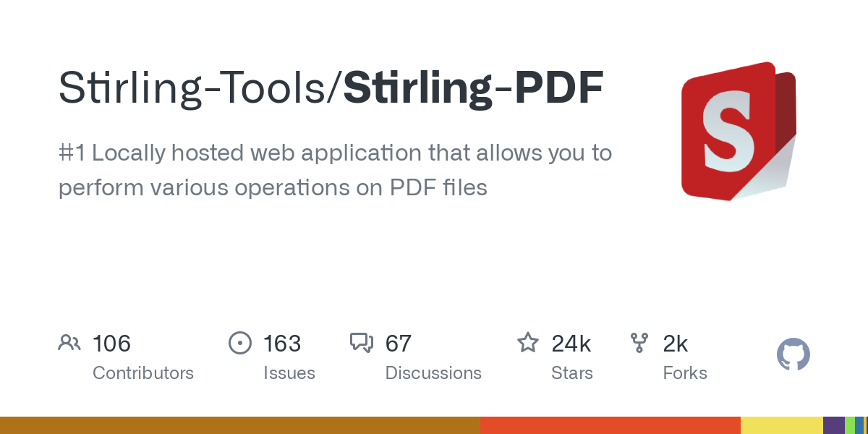868x434 pixels.
Task: Open the Issues label
Action: click(289, 373)
